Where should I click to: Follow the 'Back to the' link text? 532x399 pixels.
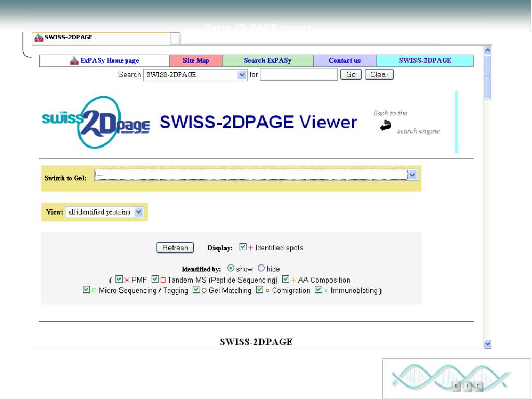(390, 113)
